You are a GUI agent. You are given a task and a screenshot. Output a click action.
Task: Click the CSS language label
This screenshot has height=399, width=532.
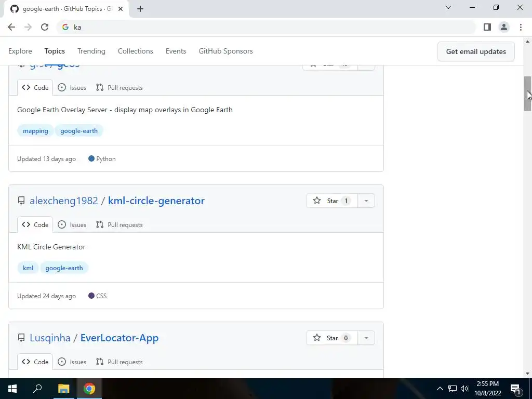coord(97,296)
